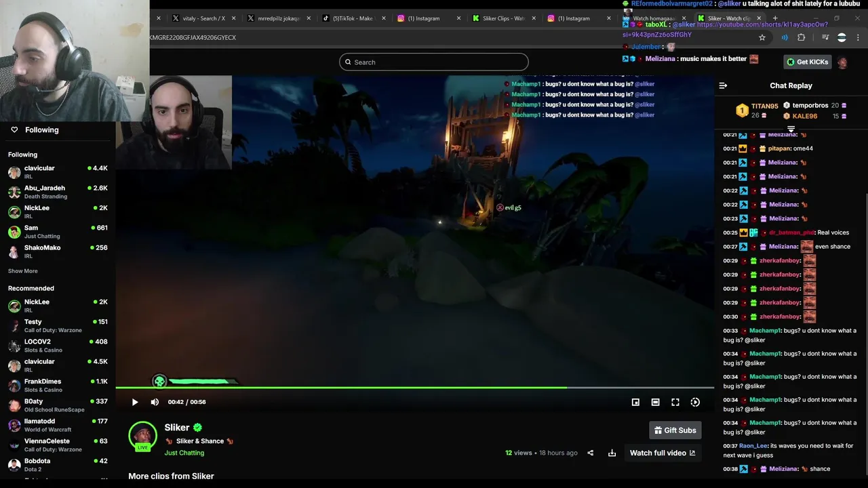868x488 pixels.
Task: Expand the chat leaderboard chevron
Action: pyautogui.click(x=791, y=128)
